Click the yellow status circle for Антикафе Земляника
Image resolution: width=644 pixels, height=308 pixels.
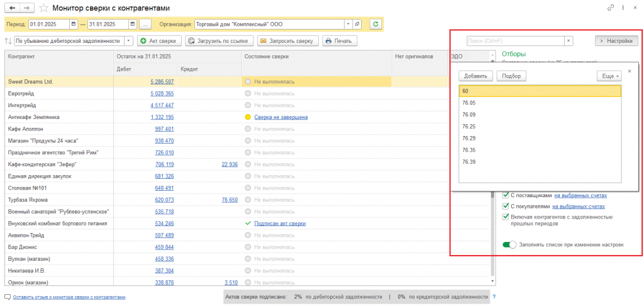point(248,117)
